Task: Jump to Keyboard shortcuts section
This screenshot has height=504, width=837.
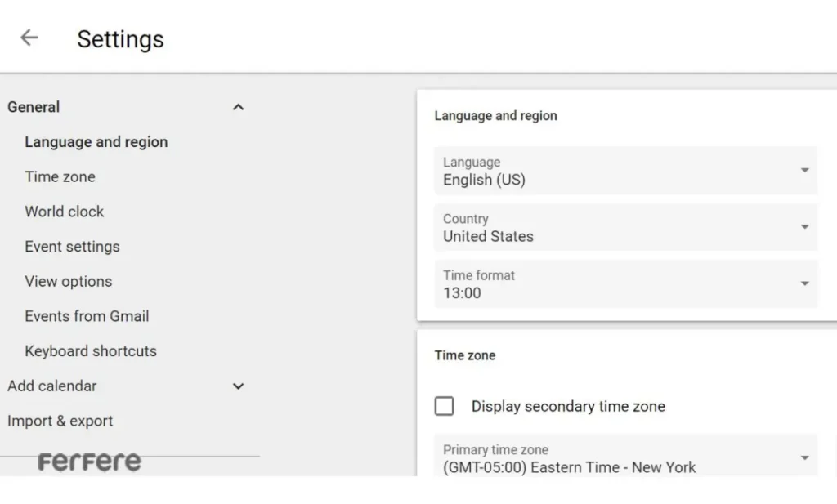Action: click(x=90, y=351)
